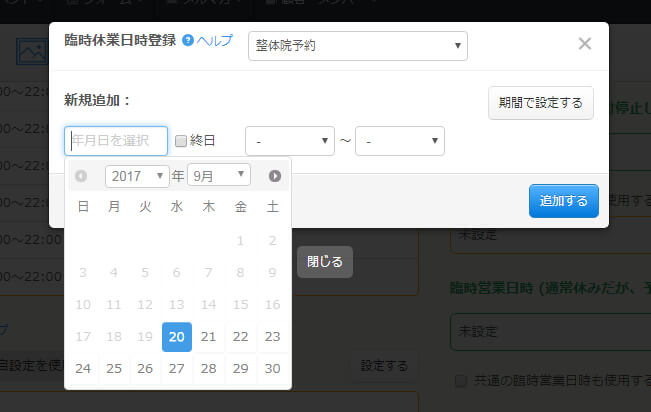
Task: Open the 整体院予約 dropdown
Action: coord(357,45)
